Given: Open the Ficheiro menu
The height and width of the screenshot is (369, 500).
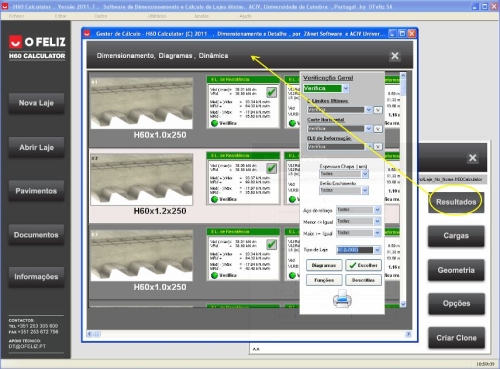Looking at the screenshot, I should click(x=16, y=16).
